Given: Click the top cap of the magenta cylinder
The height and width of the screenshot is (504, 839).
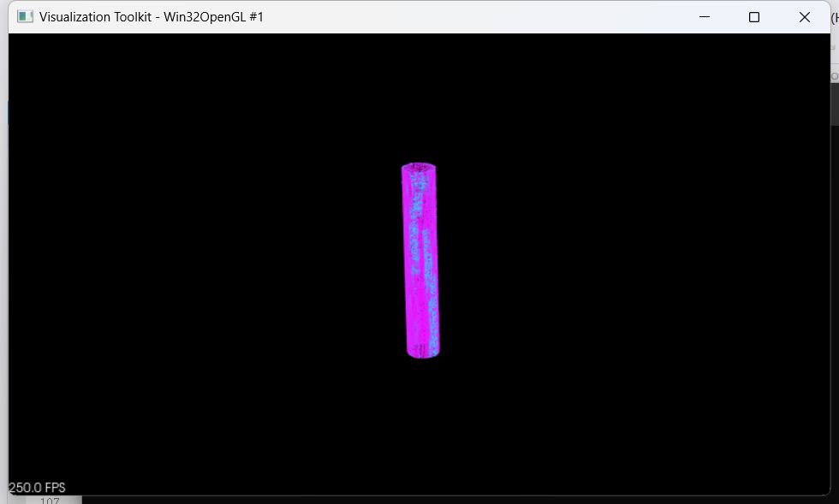Looking at the screenshot, I should [419, 168].
